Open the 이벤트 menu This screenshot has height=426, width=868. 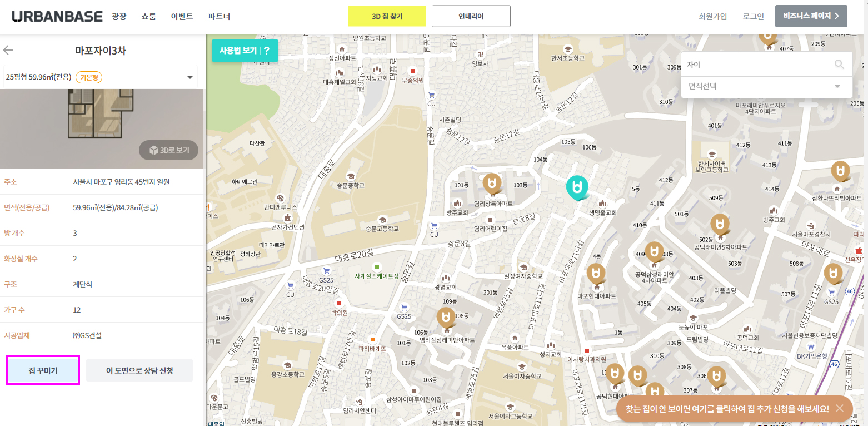coord(182,17)
